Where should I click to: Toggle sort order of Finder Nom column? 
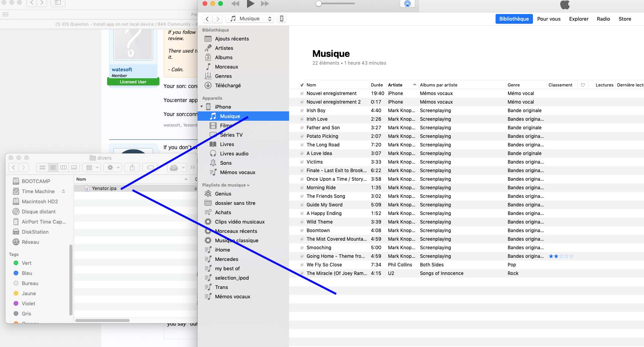click(x=132, y=179)
